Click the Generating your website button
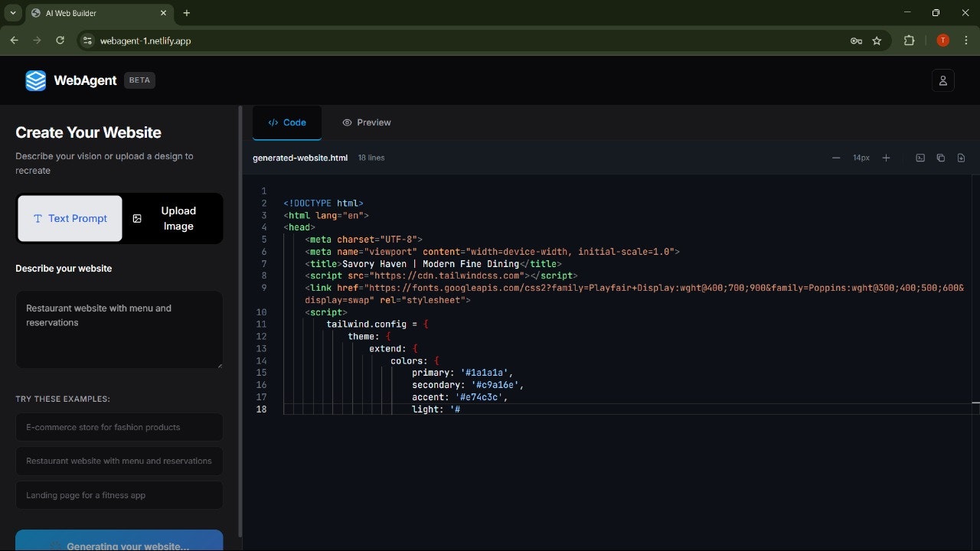Image resolution: width=980 pixels, height=551 pixels. [119, 543]
